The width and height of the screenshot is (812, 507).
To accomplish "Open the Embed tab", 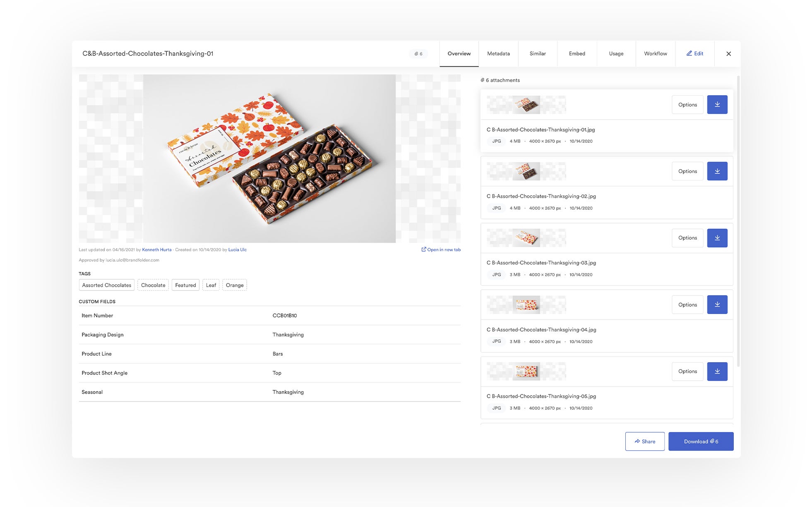I will pyautogui.click(x=577, y=53).
